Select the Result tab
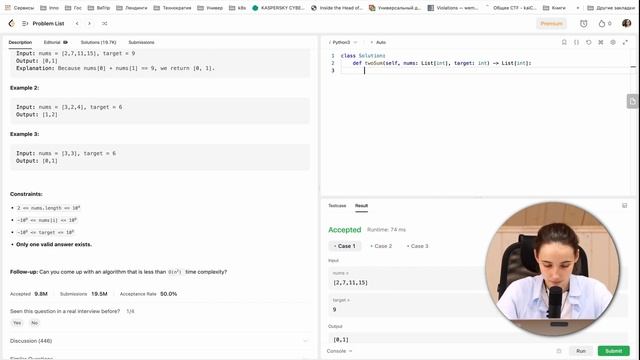 (x=361, y=205)
